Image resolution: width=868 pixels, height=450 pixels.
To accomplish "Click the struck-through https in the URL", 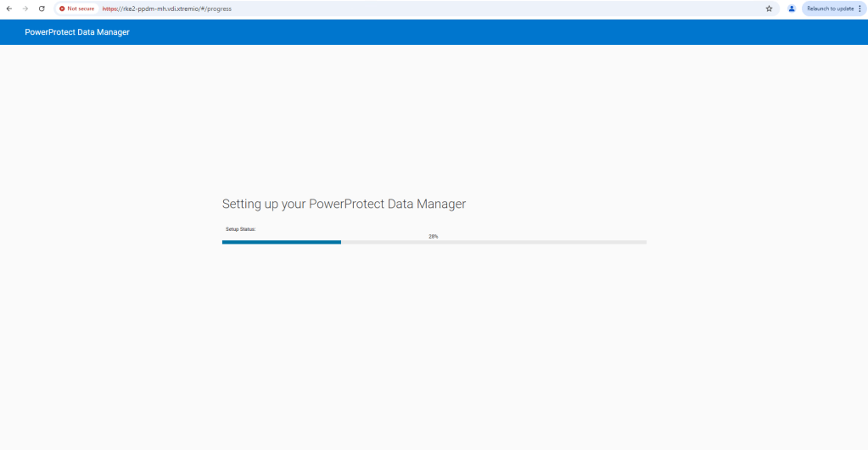I will pyautogui.click(x=110, y=8).
